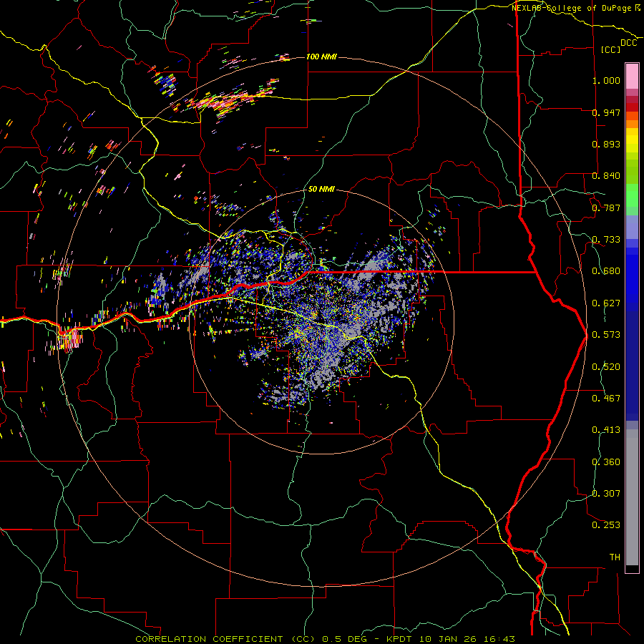Click the 0.253 color scale value
The width and height of the screenshot is (644, 644).
606,525
